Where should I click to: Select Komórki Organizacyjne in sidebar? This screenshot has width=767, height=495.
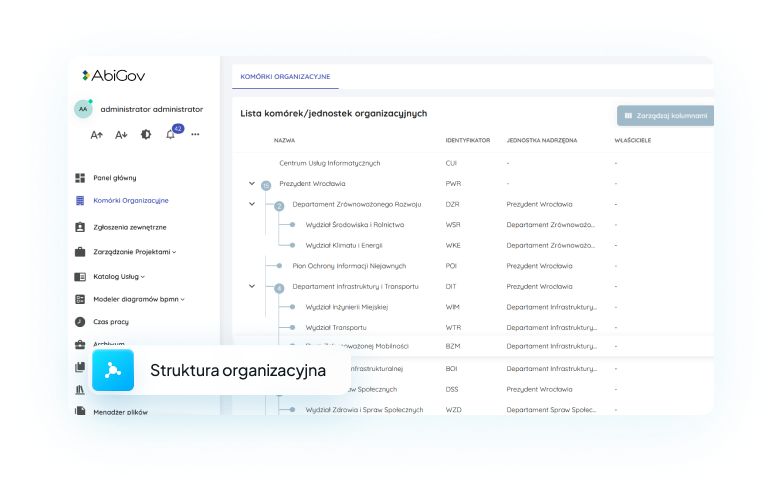pyautogui.click(x=130, y=200)
